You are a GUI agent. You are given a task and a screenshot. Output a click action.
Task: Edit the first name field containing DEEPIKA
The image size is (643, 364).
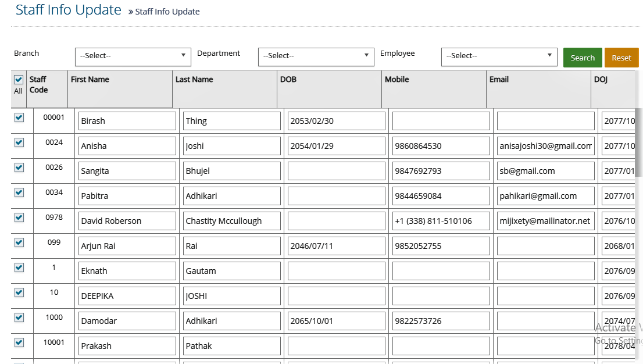[127, 297]
